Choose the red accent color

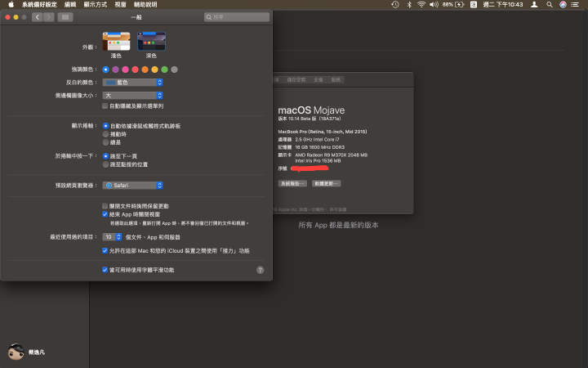pos(135,70)
